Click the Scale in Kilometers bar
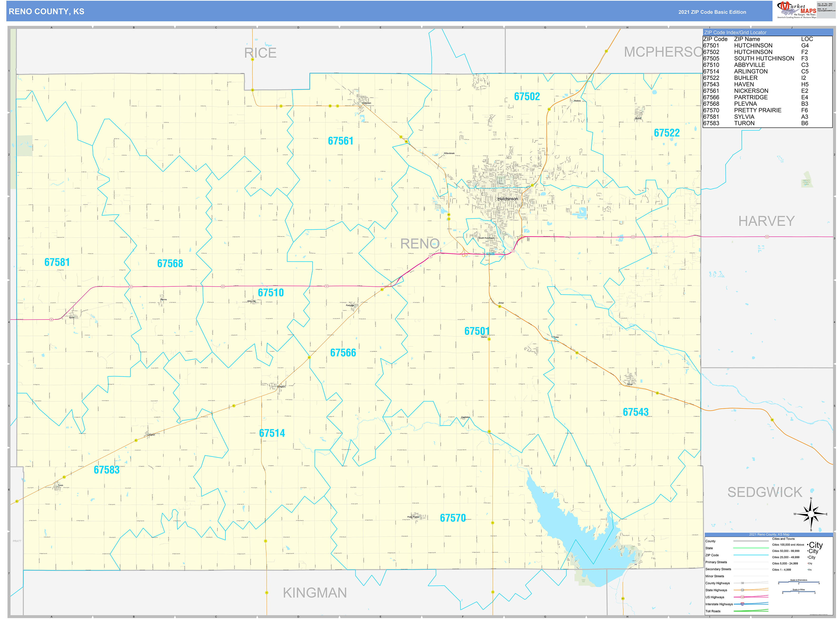 point(798,583)
